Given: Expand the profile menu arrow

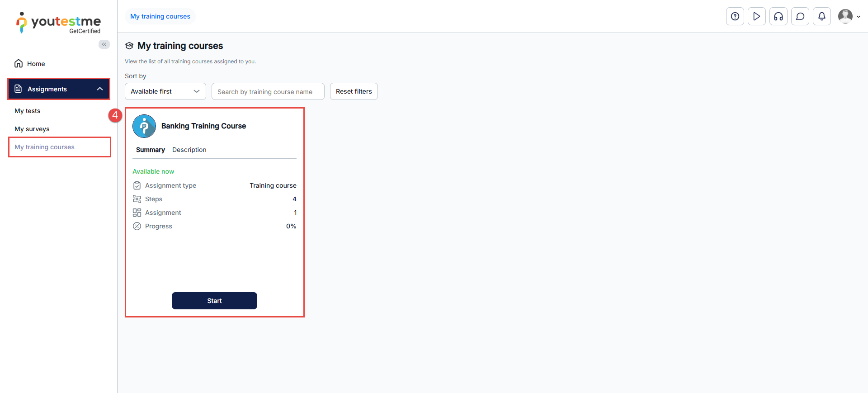Looking at the screenshot, I should click(859, 17).
